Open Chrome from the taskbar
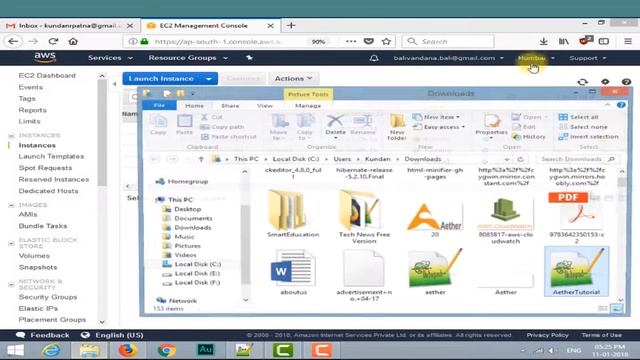Image resolution: width=640 pixels, height=360 pixels. pyautogui.click(x=167, y=350)
